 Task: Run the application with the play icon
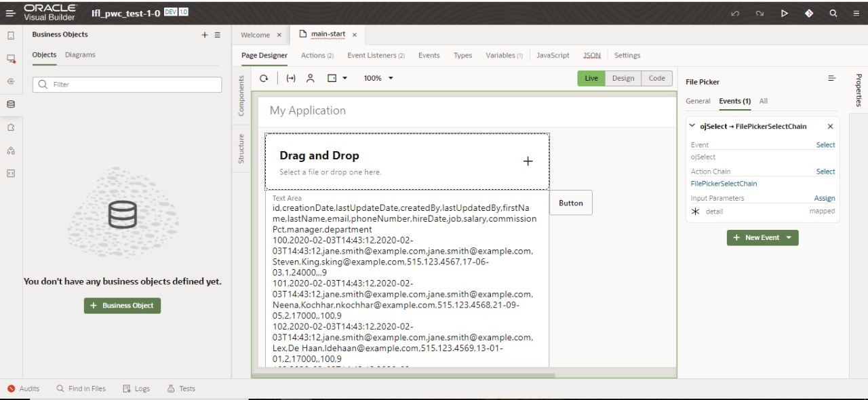[784, 12]
